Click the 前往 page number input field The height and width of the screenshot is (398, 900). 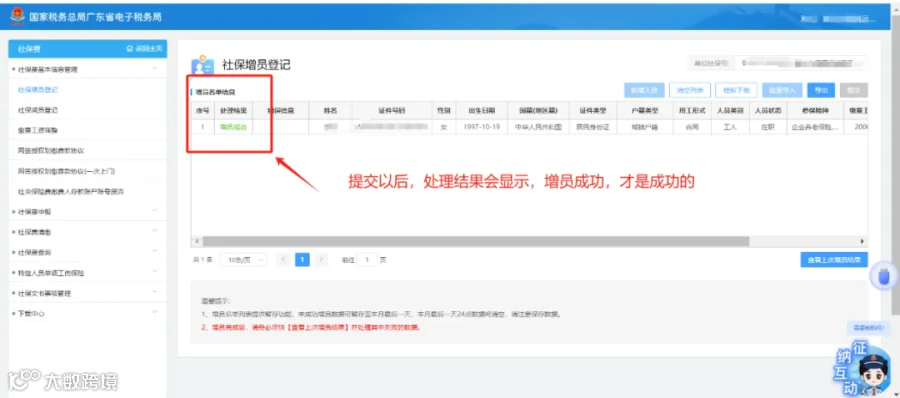(367, 260)
